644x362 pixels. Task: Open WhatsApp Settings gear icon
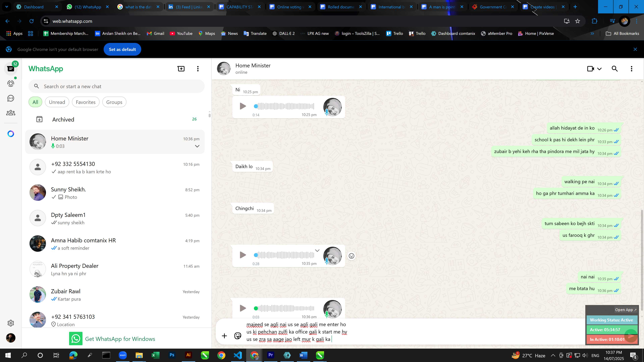pos(11,323)
